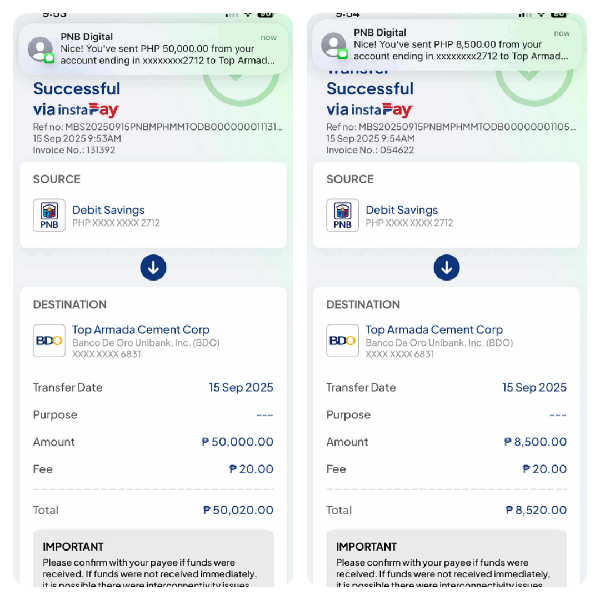Tap the ₱ 50,020.00 total amount
This screenshot has height=600, width=600.
(238, 510)
